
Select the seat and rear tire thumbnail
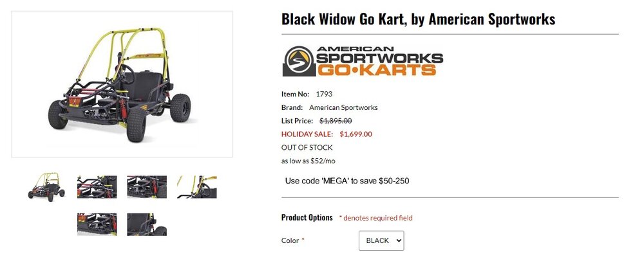147,224
